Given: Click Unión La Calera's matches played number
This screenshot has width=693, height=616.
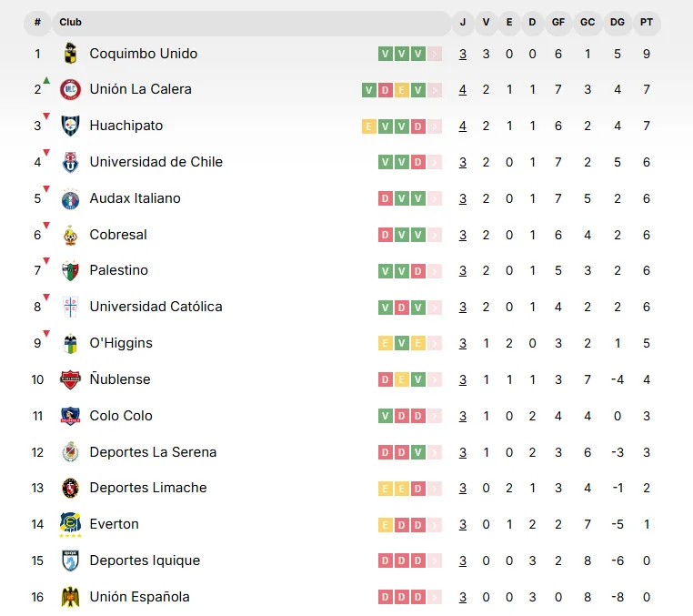Looking at the screenshot, I should tap(463, 89).
